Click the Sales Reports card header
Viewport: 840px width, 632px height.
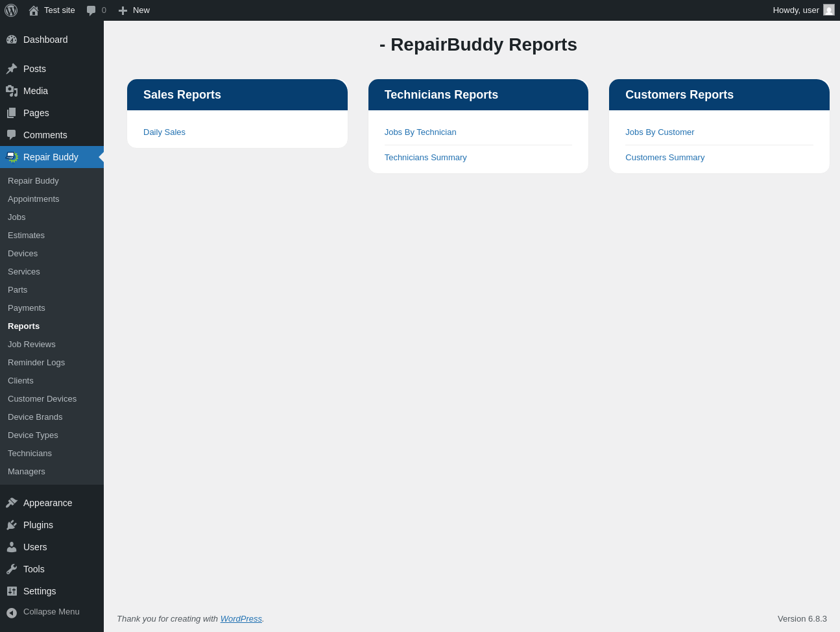[x=237, y=95]
